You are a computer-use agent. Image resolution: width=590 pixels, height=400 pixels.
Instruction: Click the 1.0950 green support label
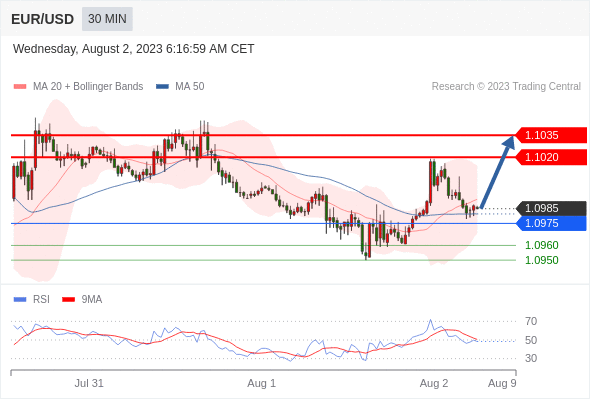(541, 260)
